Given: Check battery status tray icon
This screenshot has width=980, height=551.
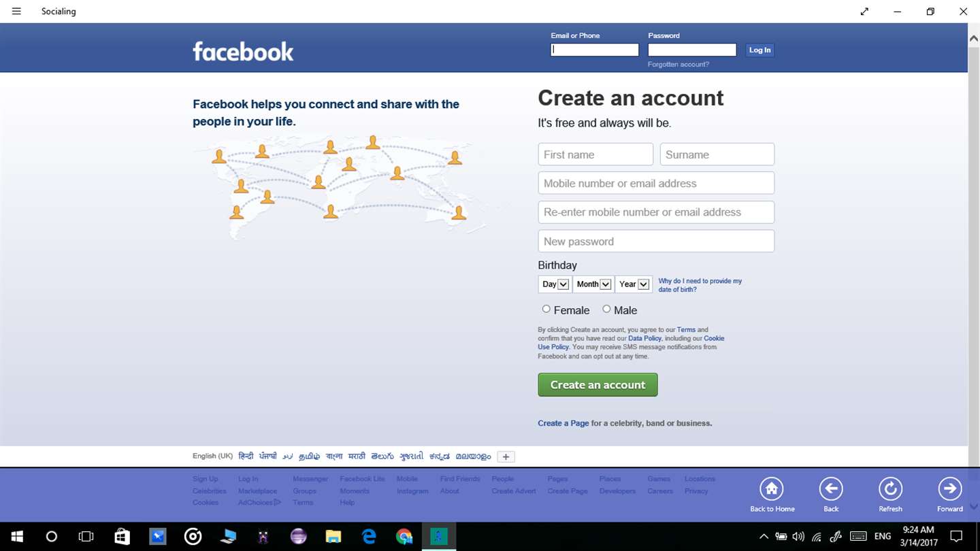Looking at the screenshot, I should (781, 537).
